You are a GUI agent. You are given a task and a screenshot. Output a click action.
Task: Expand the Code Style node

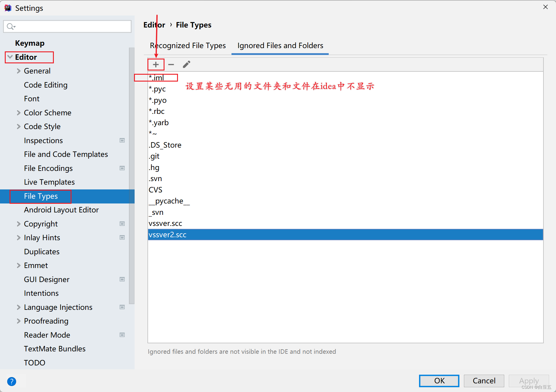point(19,126)
